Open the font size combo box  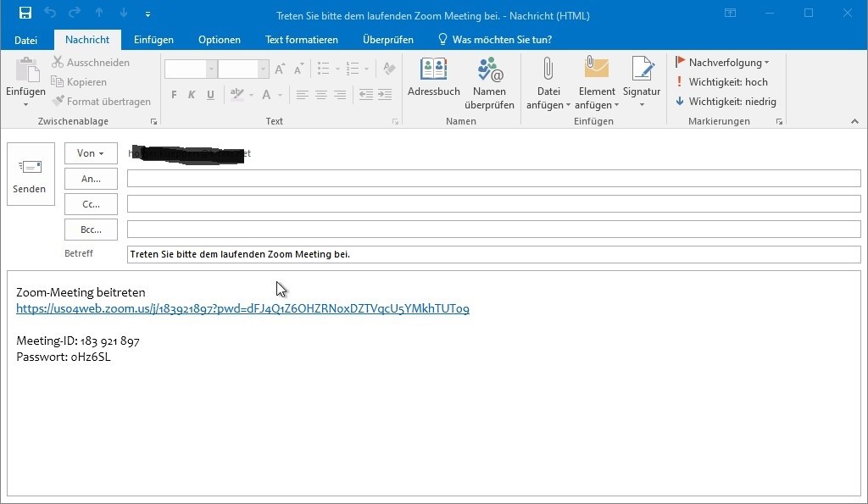pos(243,69)
